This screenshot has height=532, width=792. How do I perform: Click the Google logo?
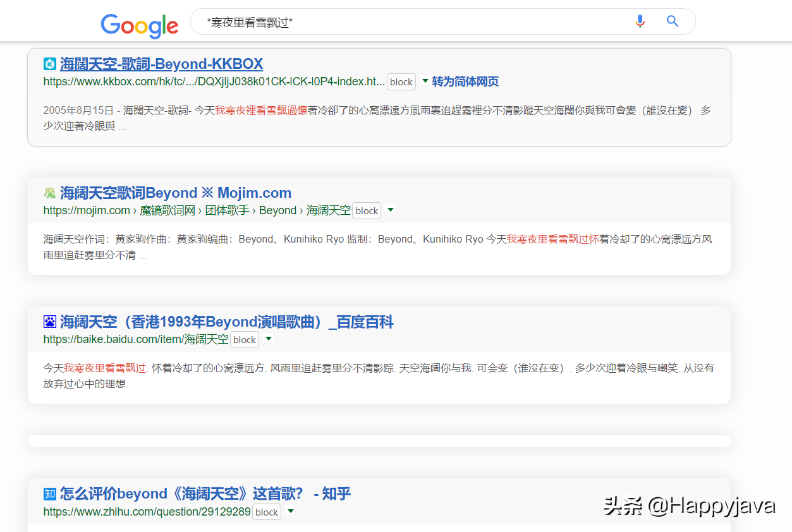140,25
